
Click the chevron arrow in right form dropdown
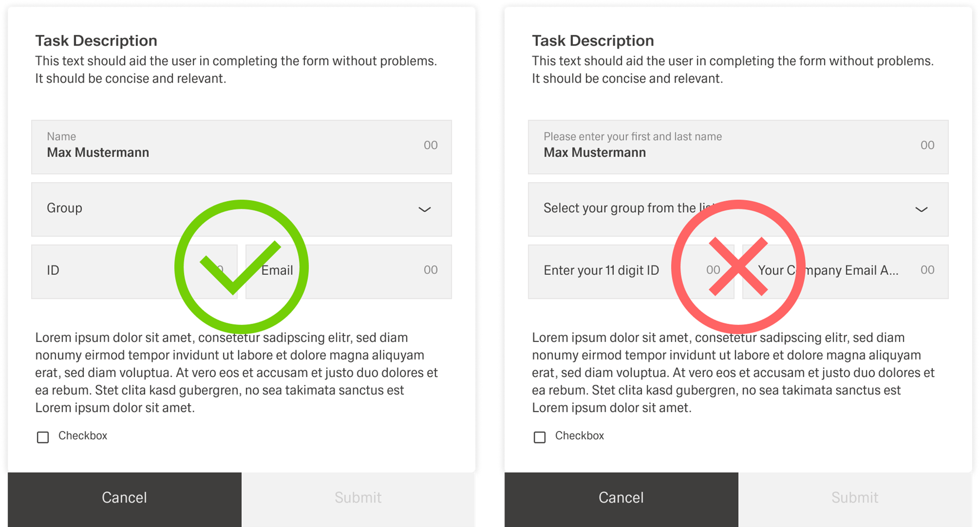[921, 210]
